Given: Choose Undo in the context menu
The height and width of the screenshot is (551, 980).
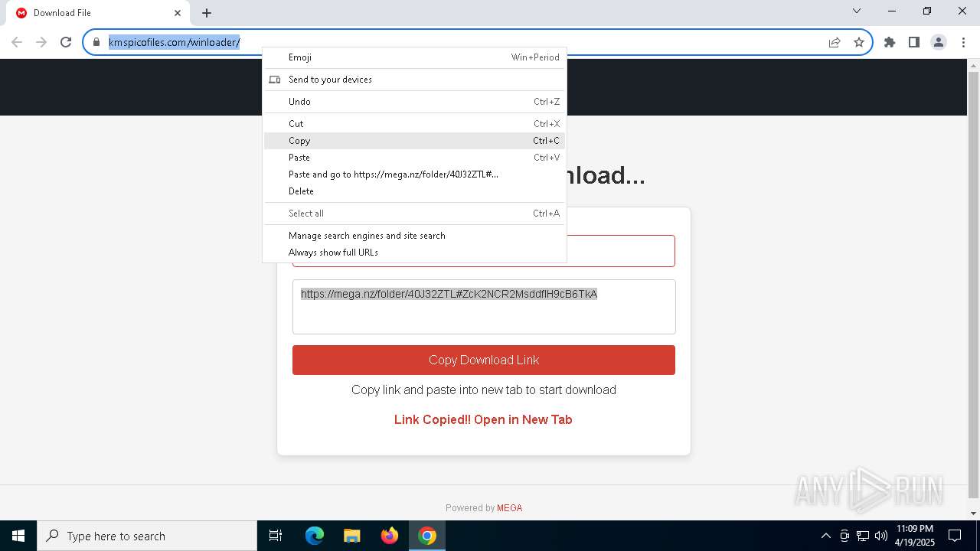Looking at the screenshot, I should [x=414, y=102].
